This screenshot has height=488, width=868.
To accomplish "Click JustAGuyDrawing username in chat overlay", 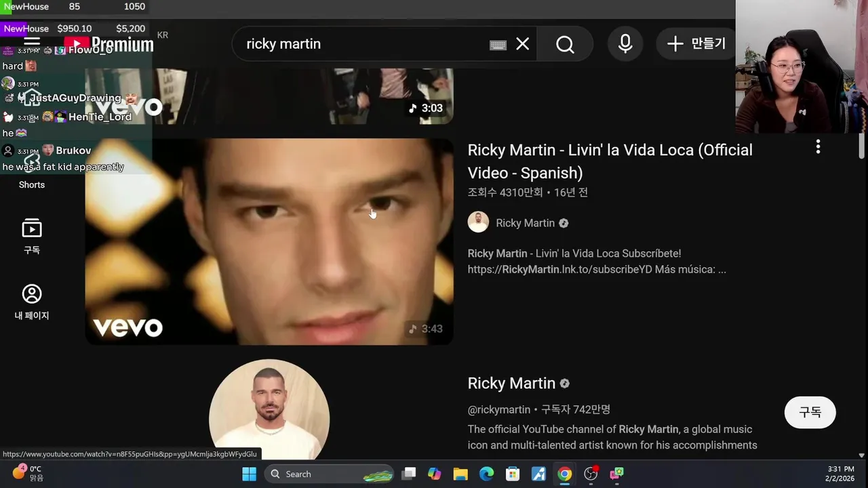I will click(x=75, y=98).
